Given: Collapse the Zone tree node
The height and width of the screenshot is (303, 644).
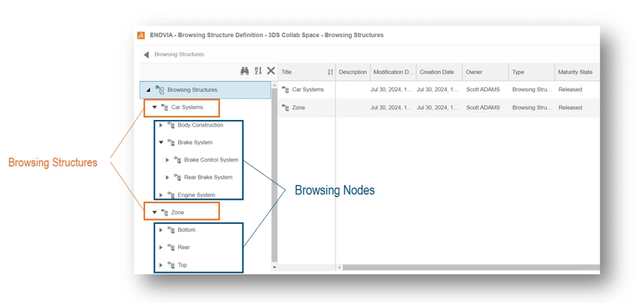Looking at the screenshot, I should pos(155,213).
